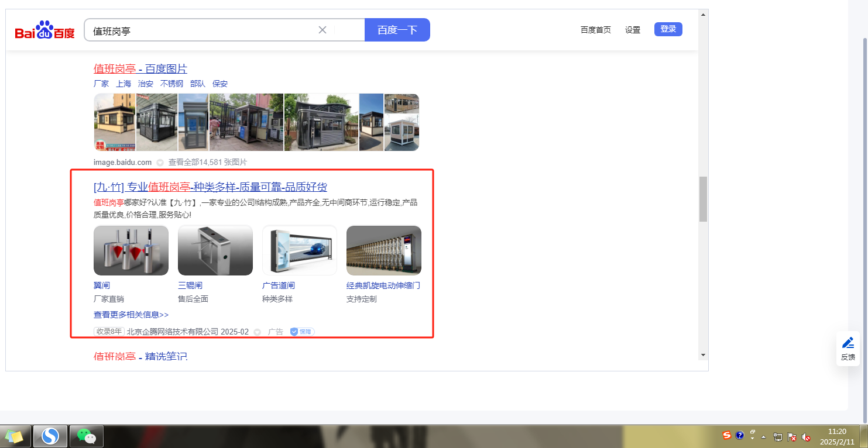Click the 翼闸 product link text
This screenshot has height=448, width=868.
(x=102, y=285)
